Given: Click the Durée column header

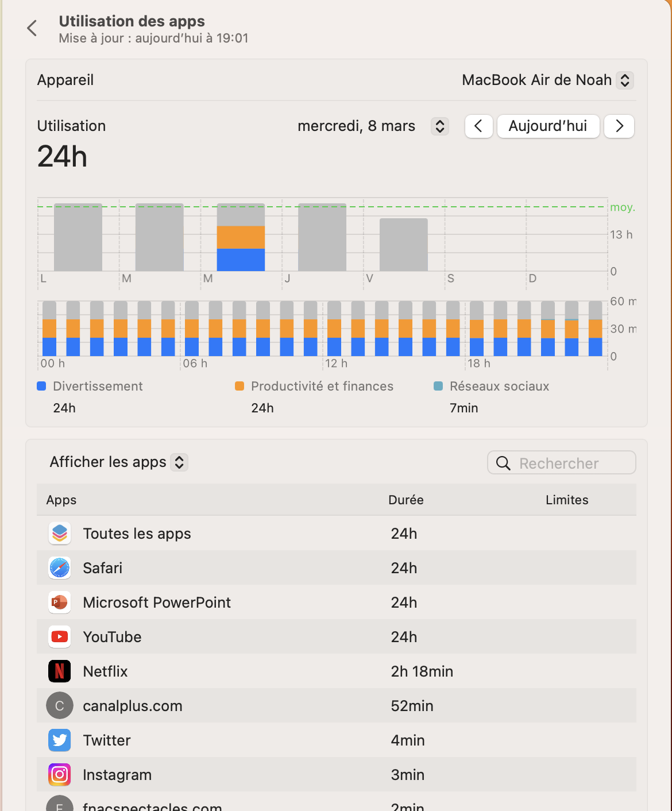Looking at the screenshot, I should (x=405, y=500).
